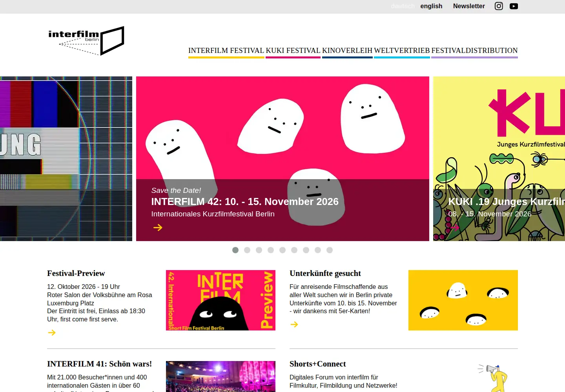The width and height of the screenshot is (565, 392).
Task: Click arrow on INTERFILM 42 slide
Action: click(x=158, y=227)
